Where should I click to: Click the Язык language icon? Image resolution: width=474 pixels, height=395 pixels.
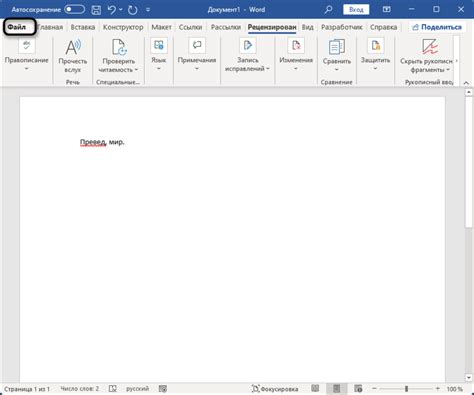(159, 46)
